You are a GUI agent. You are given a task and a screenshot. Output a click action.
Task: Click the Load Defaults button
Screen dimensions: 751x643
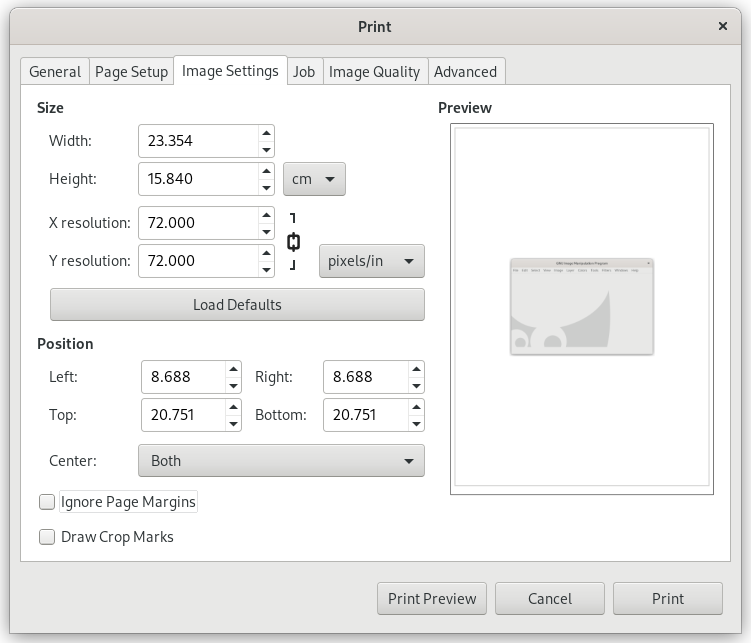pyautogui.click(x=237, y=305)
